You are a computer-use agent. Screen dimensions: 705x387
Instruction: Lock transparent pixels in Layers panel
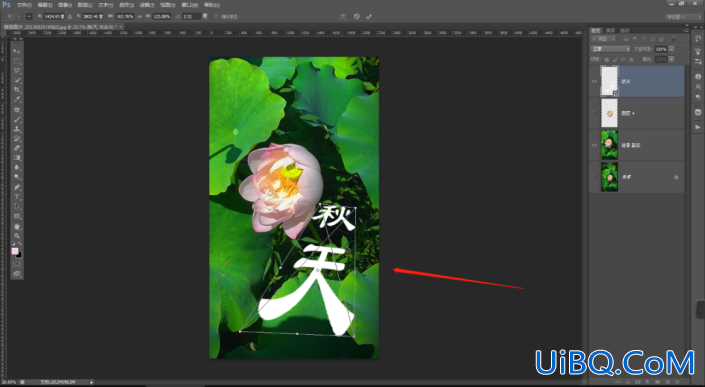[607, 59]
